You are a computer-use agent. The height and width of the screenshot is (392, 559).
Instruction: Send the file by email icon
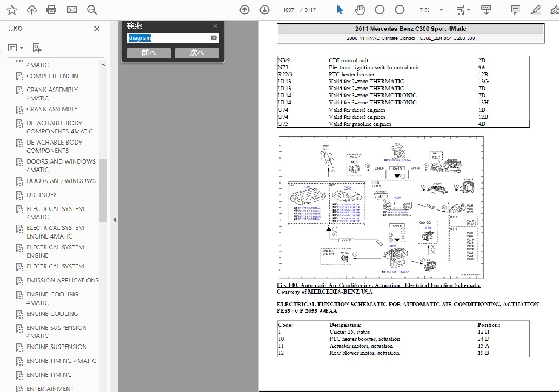72,10
